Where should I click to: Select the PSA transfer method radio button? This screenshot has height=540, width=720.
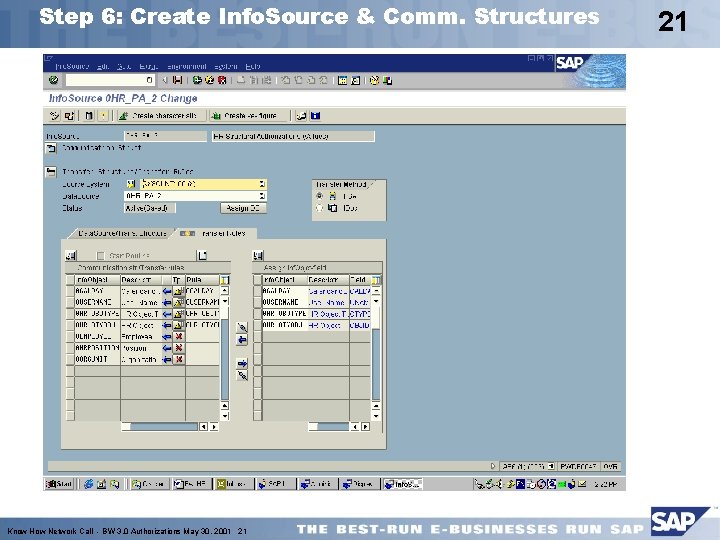point(320,196)
